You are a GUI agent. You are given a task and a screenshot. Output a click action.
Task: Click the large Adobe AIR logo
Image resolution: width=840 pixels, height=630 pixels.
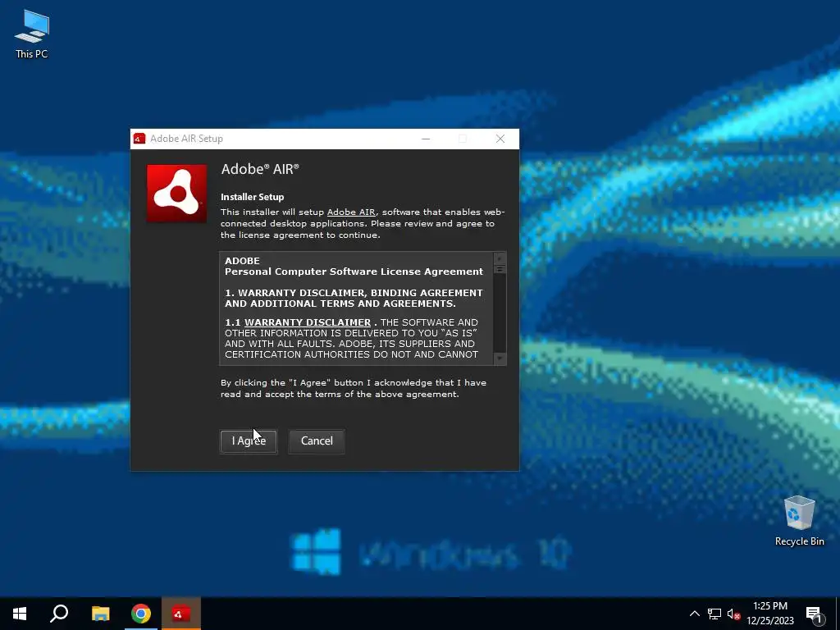tap(177, 194)
